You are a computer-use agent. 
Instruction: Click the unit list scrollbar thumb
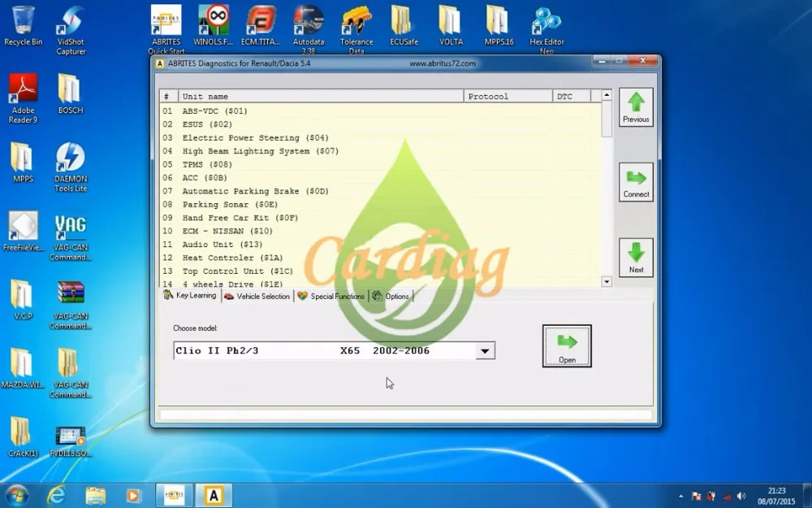(607, 119)
